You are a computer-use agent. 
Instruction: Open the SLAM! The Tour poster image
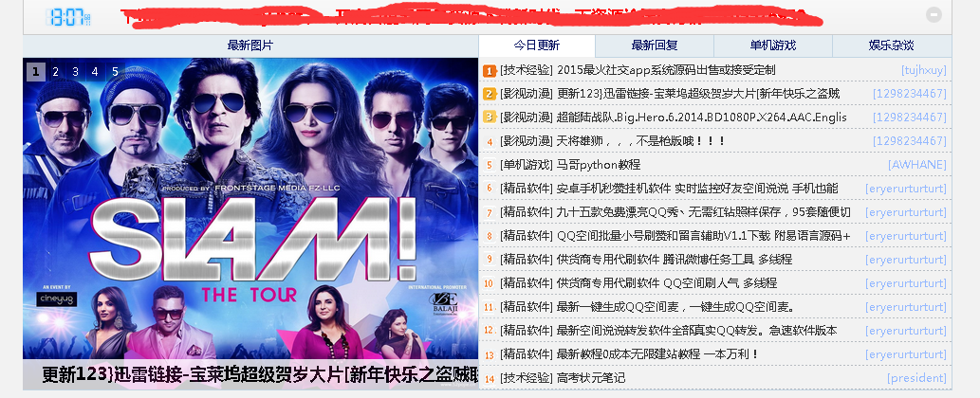coord(250,209)
